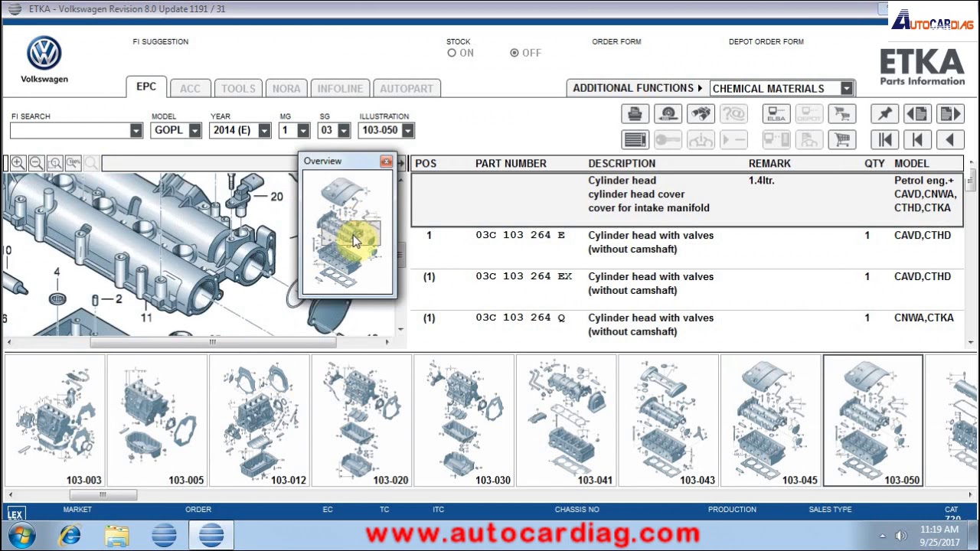980x551 pixels.
Task: Select illustration thumbnail 103-020
Action: tap(361, 421)
